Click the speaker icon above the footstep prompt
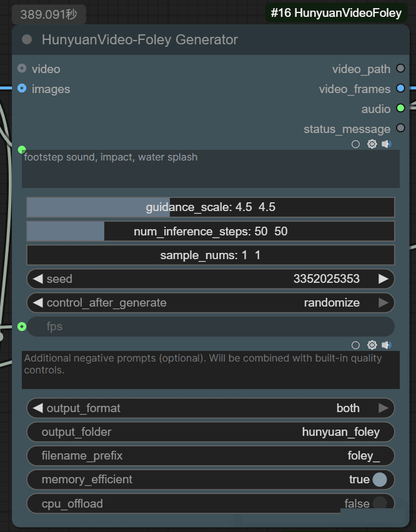This screenshot has width=416, height=532. (x=387, y=144)
